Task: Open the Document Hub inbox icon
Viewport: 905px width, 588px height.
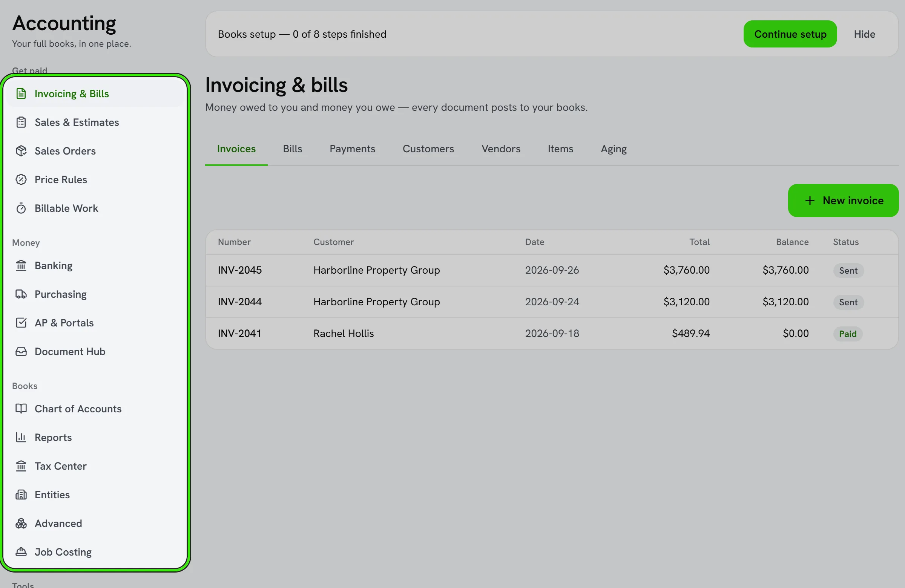Action: click(21, 352)
